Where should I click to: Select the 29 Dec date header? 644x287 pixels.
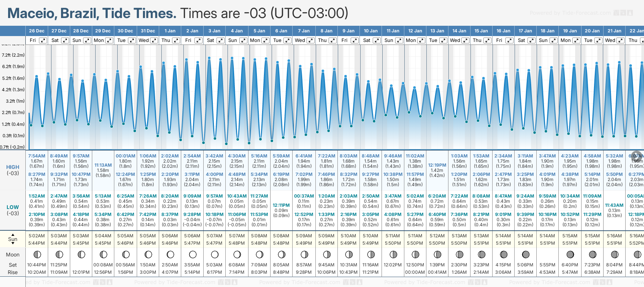(x=103, y=31)
